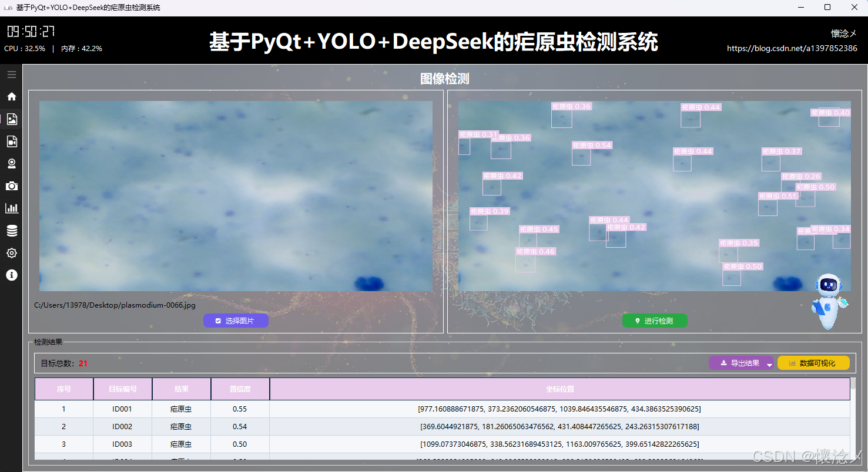868x472 pixels.
Task: Click the 目标总数 count value 21
Action: 83,363
